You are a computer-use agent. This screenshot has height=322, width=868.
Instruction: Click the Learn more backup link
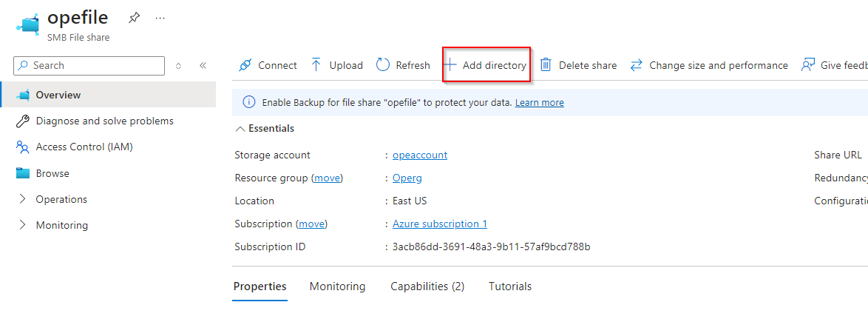(x=539, y=102)
